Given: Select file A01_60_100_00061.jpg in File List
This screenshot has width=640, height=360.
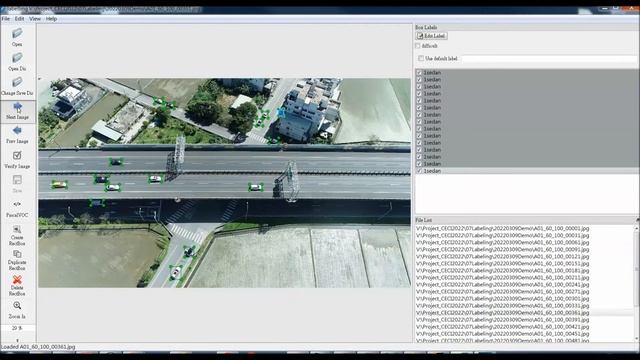Looking at the screenshot, I should (502, 242).
